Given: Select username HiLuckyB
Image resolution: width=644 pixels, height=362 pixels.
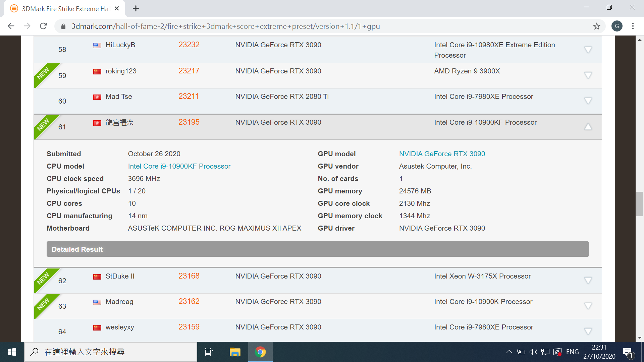Looking at the screenshot, I should 120,45.
